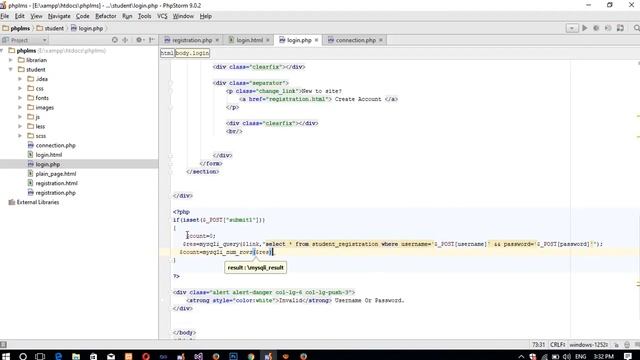Click the hide Project panel icon
Image resolution: width=640 pixels, height=360 pixels.
point(152,40)
